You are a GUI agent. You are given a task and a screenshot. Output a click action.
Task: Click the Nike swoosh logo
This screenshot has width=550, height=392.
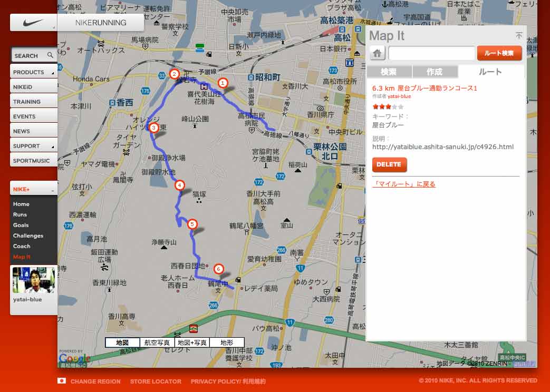point(33,23)
